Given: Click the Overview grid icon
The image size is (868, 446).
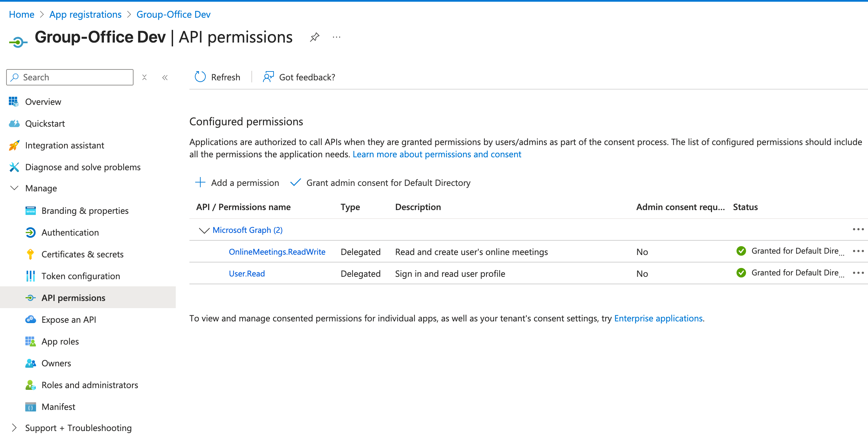Looking at the screenshot, I should [x=14, y=101].
